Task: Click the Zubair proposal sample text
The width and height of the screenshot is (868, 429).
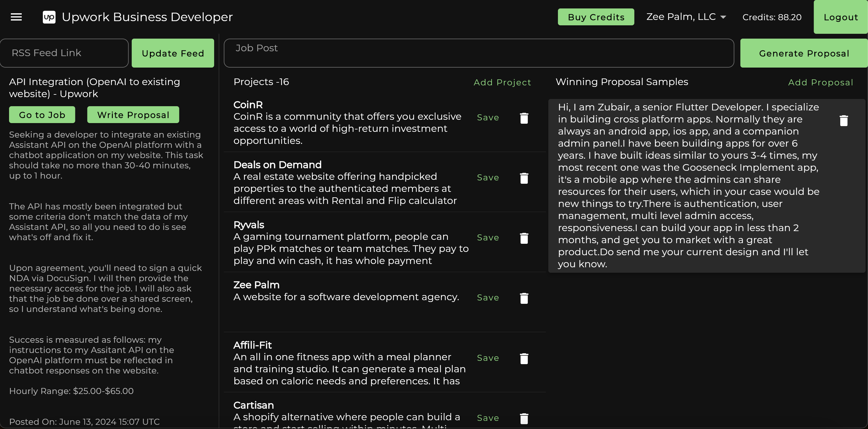Action: click(x=689, y=185)
